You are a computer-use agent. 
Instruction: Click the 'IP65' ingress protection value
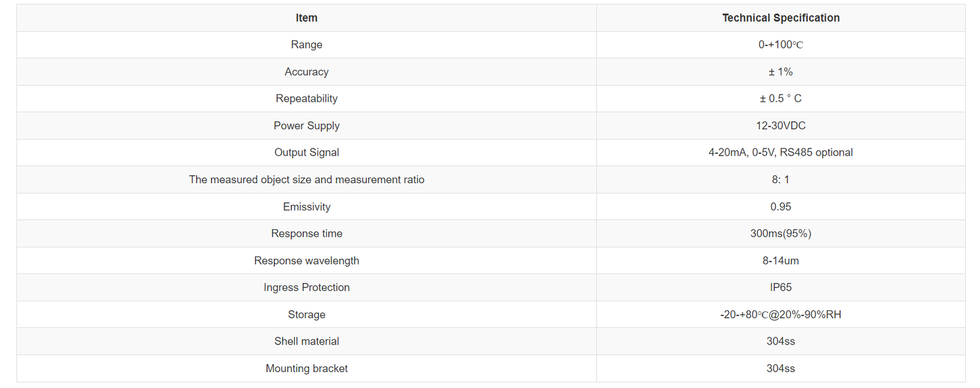[x=780, y=287]
